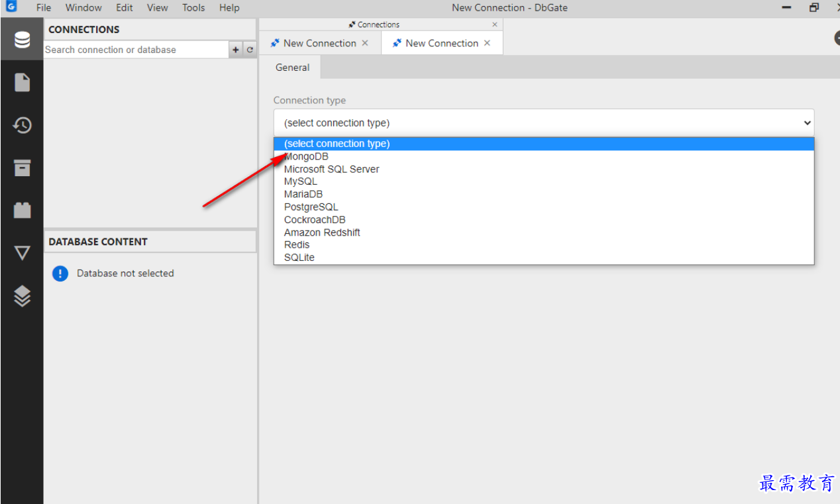Image resolution: width=840 pixels, height=504 pixels.
Task: Close the second New Connection tab
Action: coord(487,43)
